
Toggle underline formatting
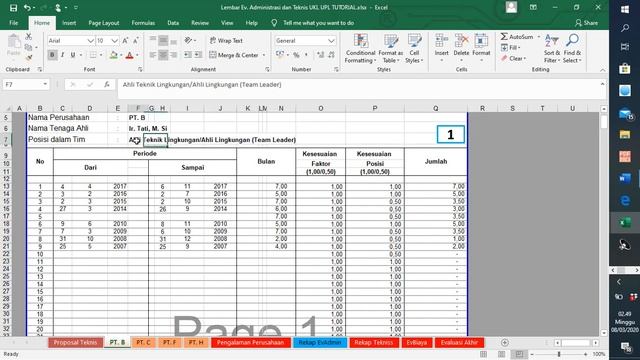(73, 55)
